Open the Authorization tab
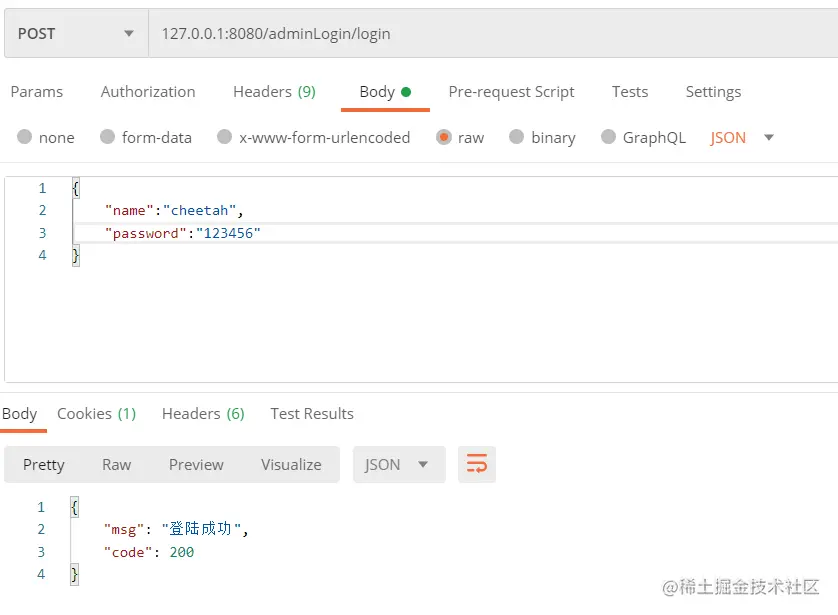 (148, 92)
